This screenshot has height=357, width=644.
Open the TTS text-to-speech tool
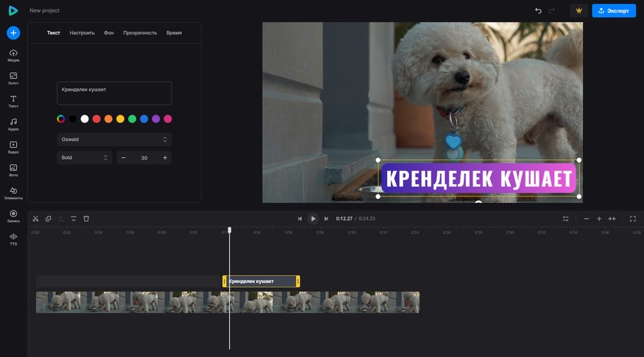click(x=13, y=239)
